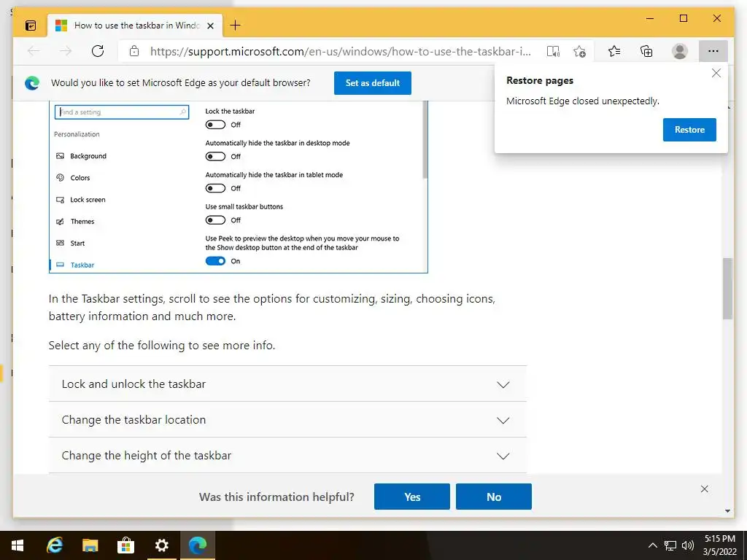Expand 'Change the height of the taskbar'
The height and width of the screenshot is (560, 747).
(x=287, y=455)
